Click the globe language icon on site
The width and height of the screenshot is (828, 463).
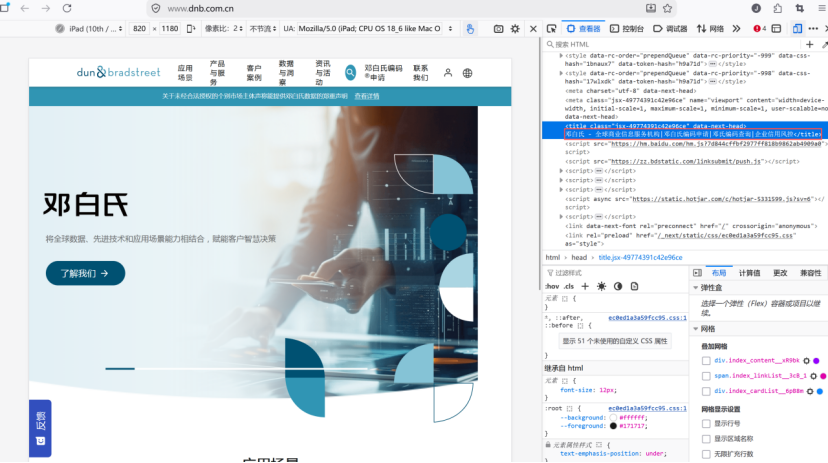(x=467, y=73)
